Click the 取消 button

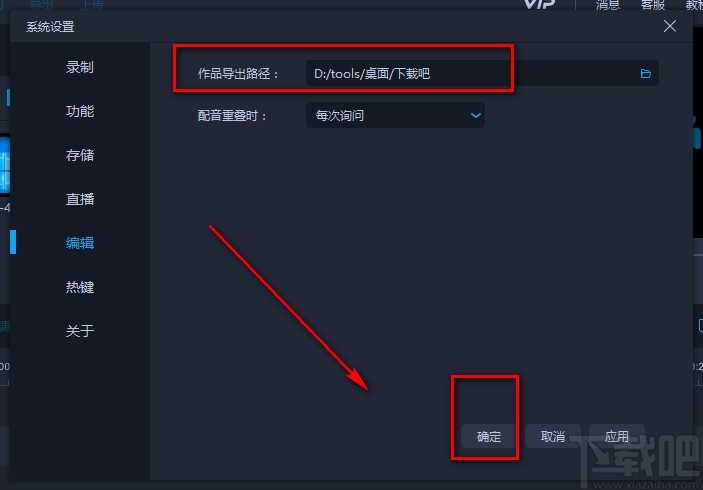point(553,436)
